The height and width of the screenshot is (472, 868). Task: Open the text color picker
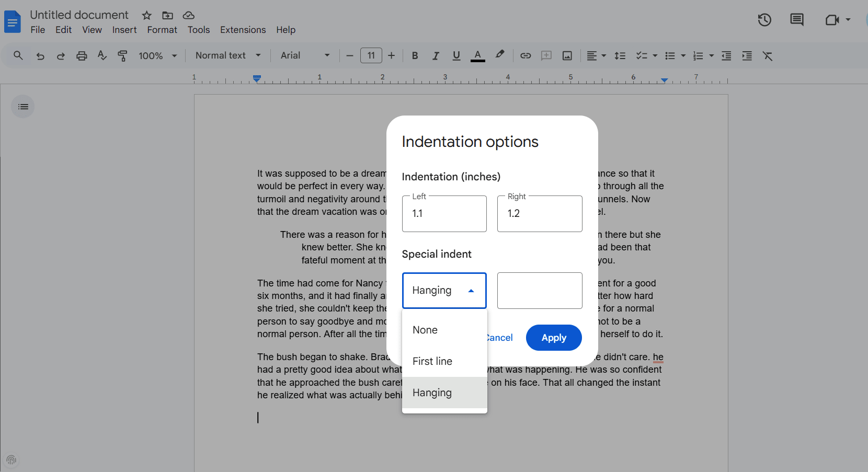tap(477, 56)
